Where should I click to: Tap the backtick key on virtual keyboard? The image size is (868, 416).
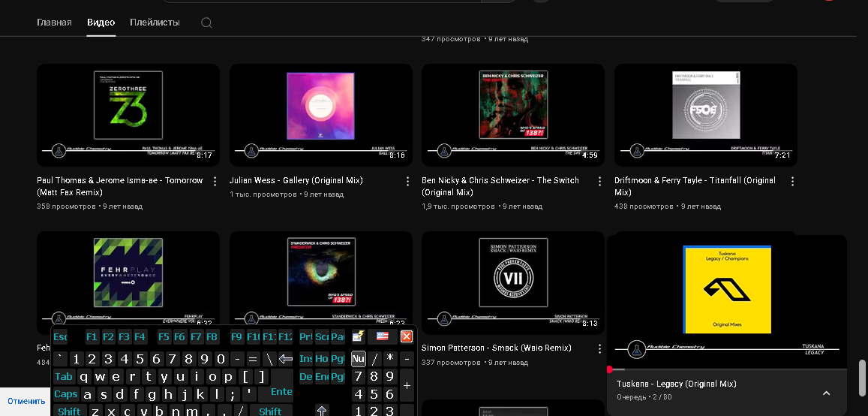click(60, 359)
